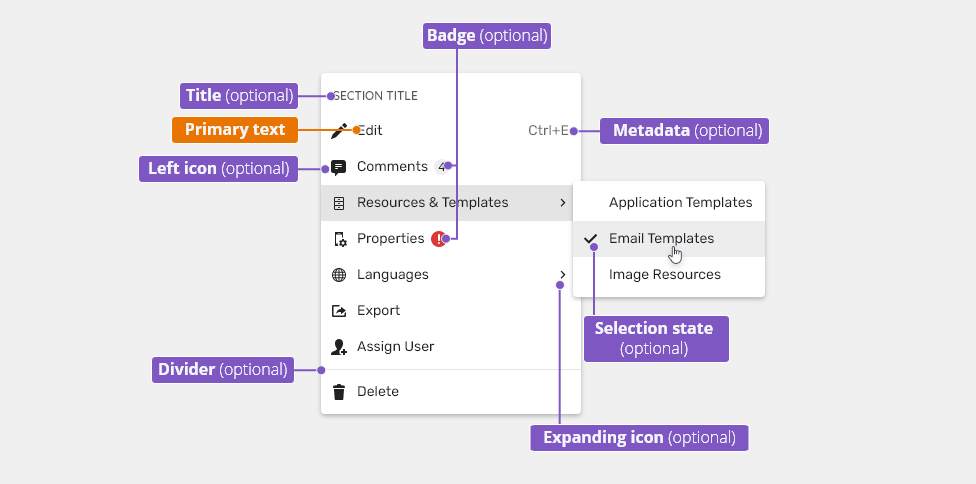Click the Comments count badge

[441, 167]
